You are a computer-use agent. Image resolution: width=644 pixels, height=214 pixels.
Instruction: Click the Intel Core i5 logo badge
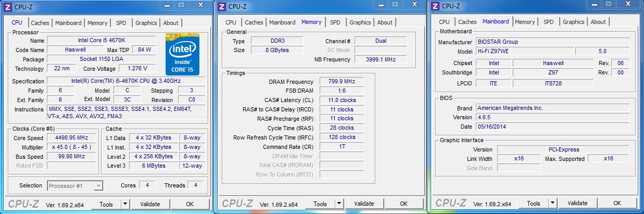click(x=182, y=54)
